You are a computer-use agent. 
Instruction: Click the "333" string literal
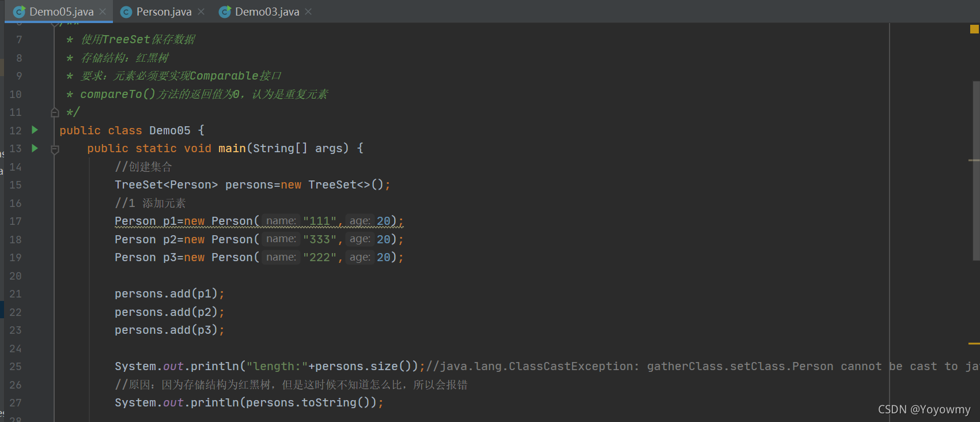[320, 239]
